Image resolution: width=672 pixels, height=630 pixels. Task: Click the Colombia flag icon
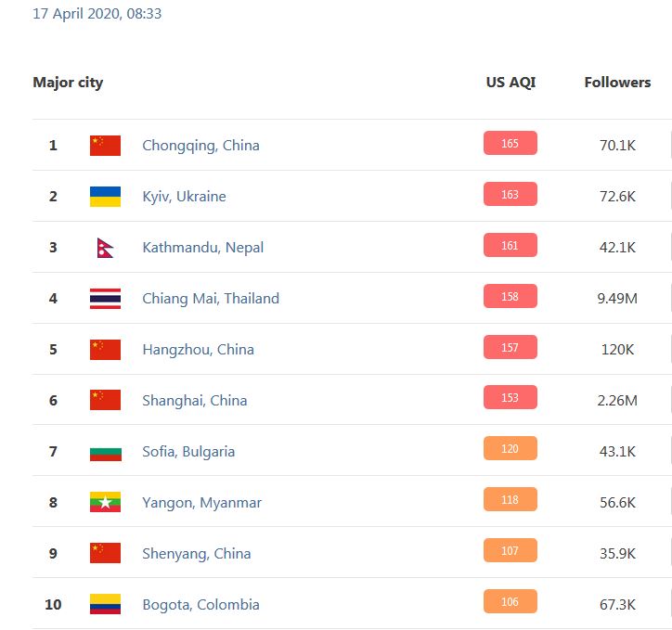105,605
